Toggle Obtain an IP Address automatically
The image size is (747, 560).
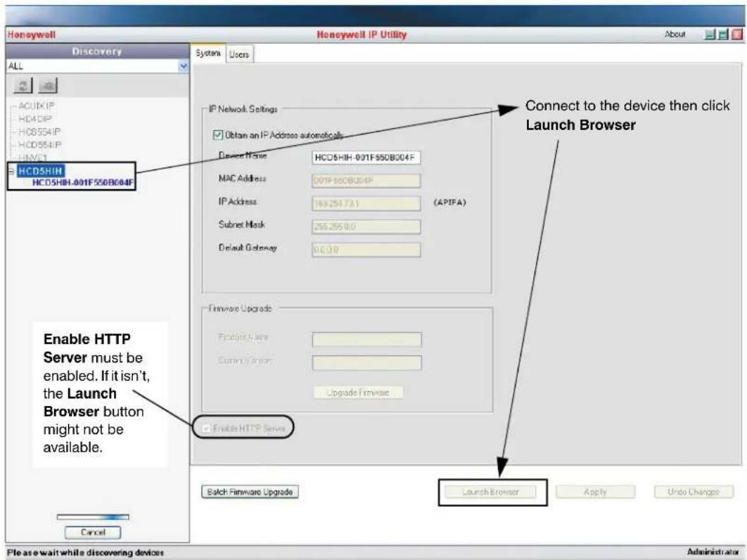(218, 135)
